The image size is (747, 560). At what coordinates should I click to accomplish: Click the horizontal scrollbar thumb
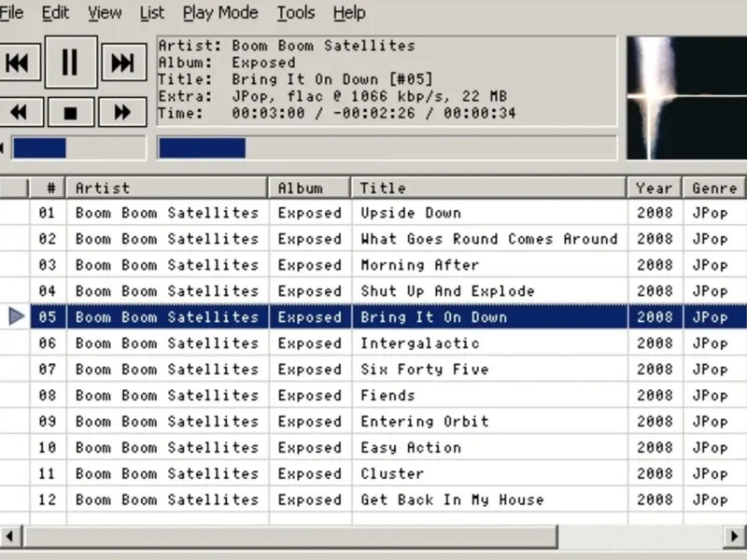point(290,537)
